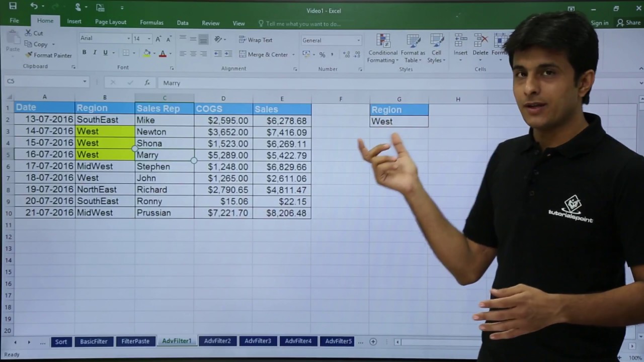Increase the cell indent
This screenshot has width=644, height=362.
pyautogui.click(x=228, y=54)
